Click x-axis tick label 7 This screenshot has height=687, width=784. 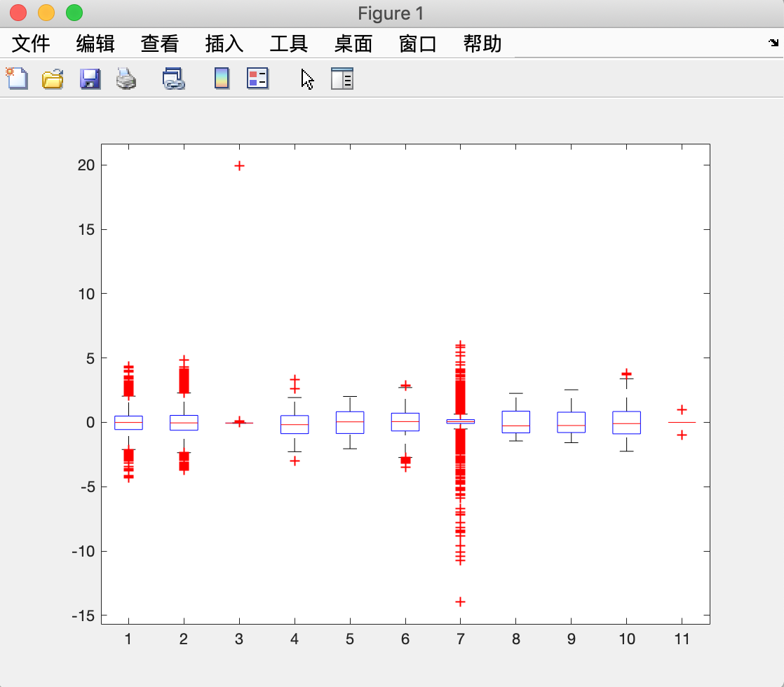(461, 639)
